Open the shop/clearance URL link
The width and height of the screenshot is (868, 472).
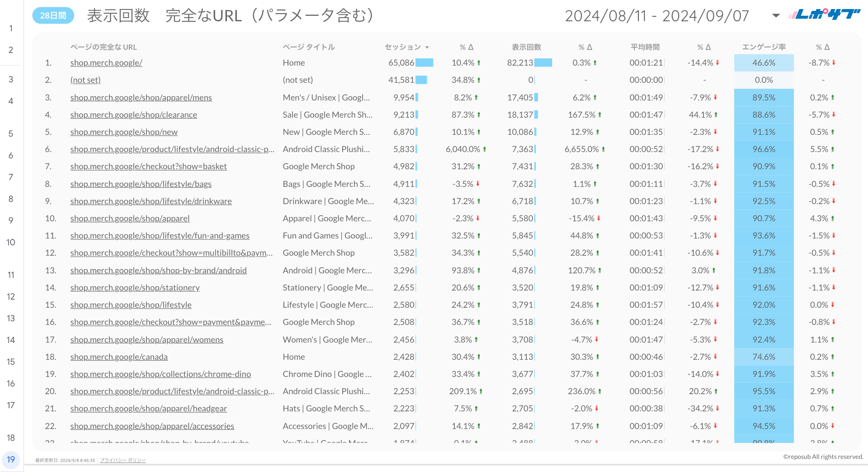point(133,115)
